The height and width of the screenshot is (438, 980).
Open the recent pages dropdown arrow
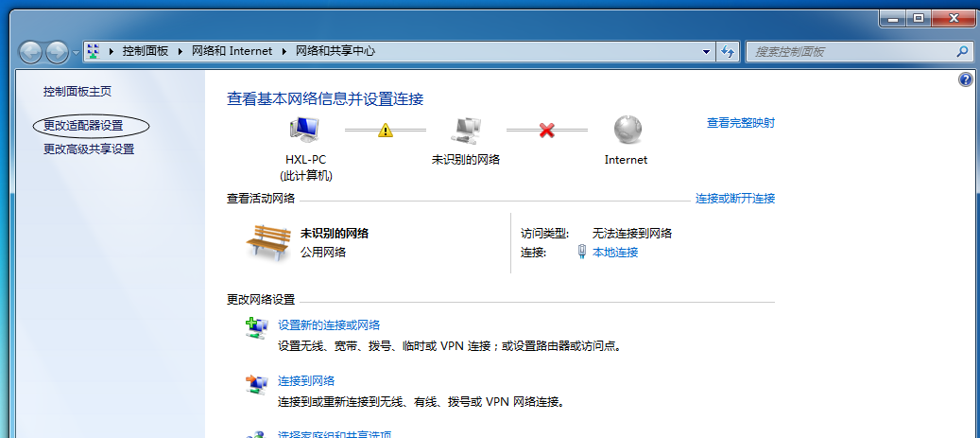[x=76, y=53]
